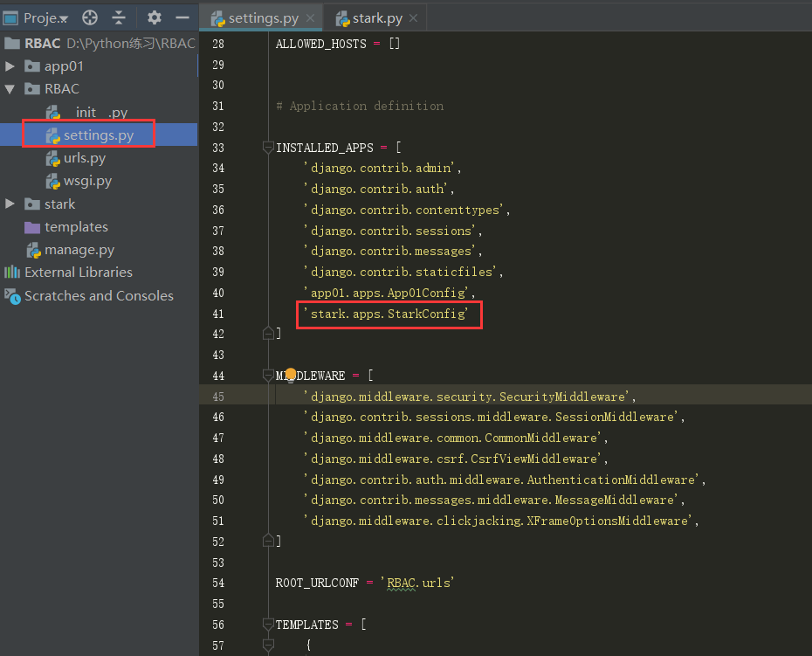Viewport: 812px width, 656px height.
Task: Close the stark.py editor tab
Action: click(x=413, y=18)
